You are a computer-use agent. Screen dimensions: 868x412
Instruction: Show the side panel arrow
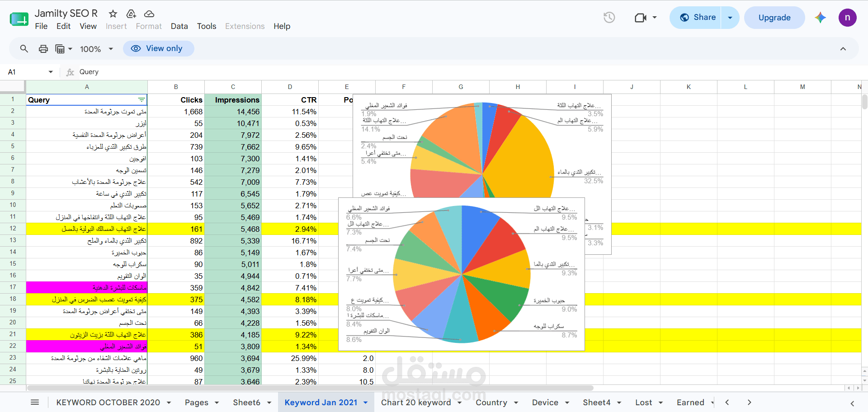pos(852,403)
